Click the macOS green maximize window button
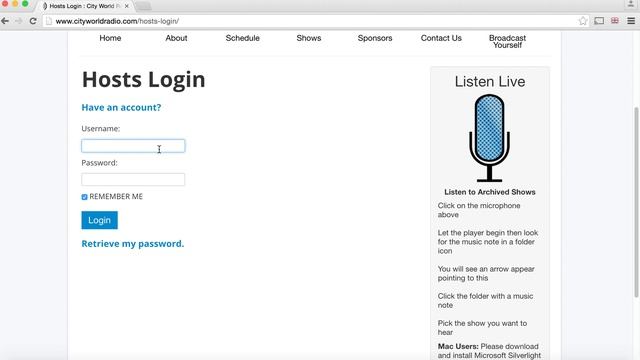The image size is (640, 360). tap(25, 4)
